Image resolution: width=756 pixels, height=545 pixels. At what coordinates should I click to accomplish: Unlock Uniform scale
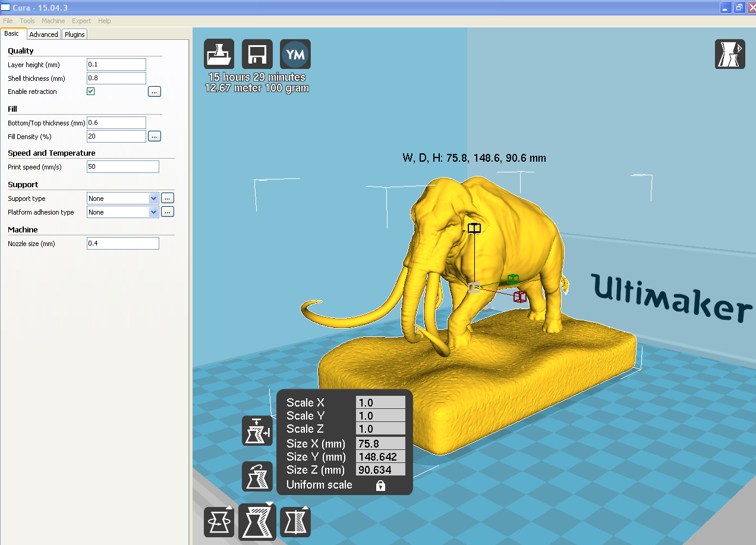coord(379,485)
